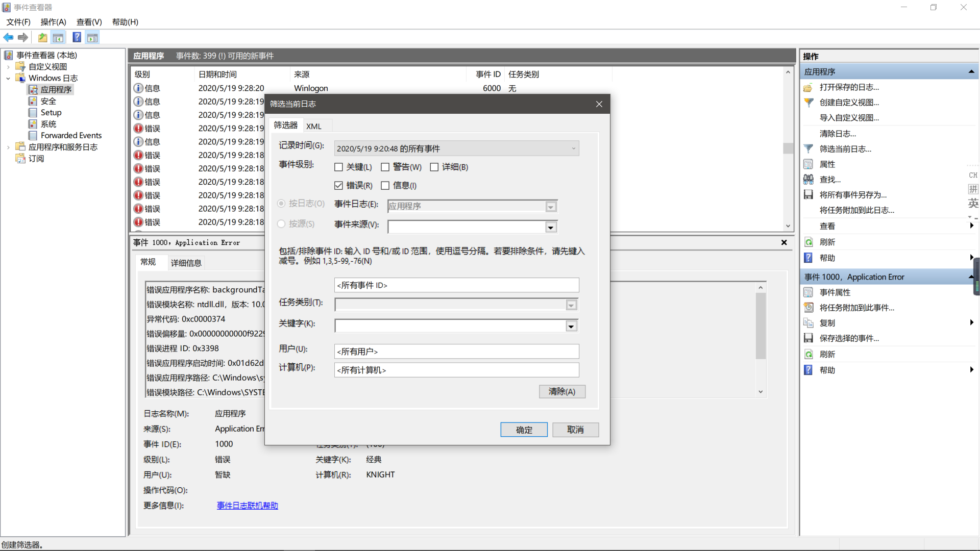Image resolution: width=980 pixels, height=551 pixels.
Task: Click the 创建自定义视图 funnel icon
Action: pyautogui.click(x=808, y=103)
